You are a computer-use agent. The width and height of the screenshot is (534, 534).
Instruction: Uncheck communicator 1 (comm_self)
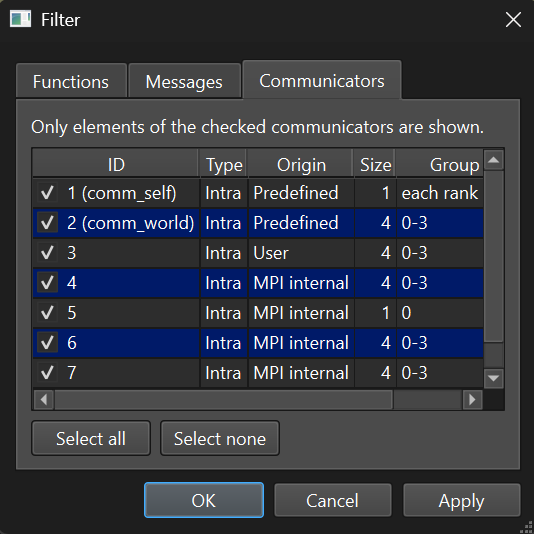47,193
